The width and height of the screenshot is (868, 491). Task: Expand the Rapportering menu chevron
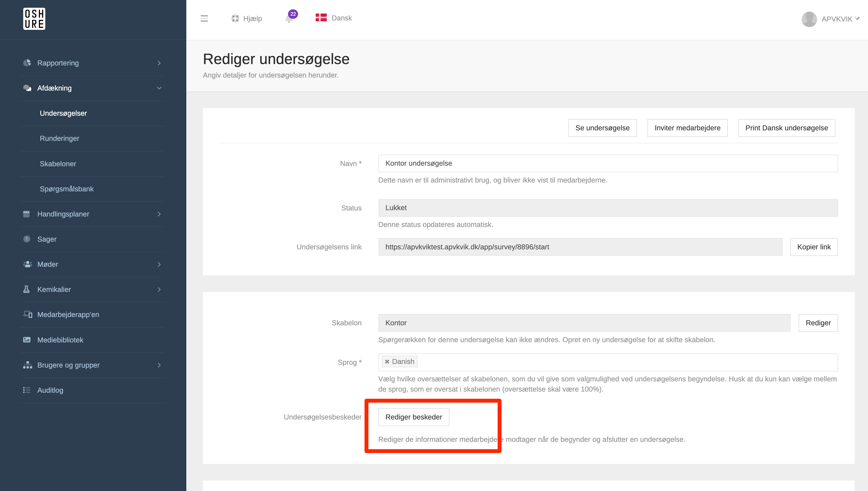tap(159, 63)
